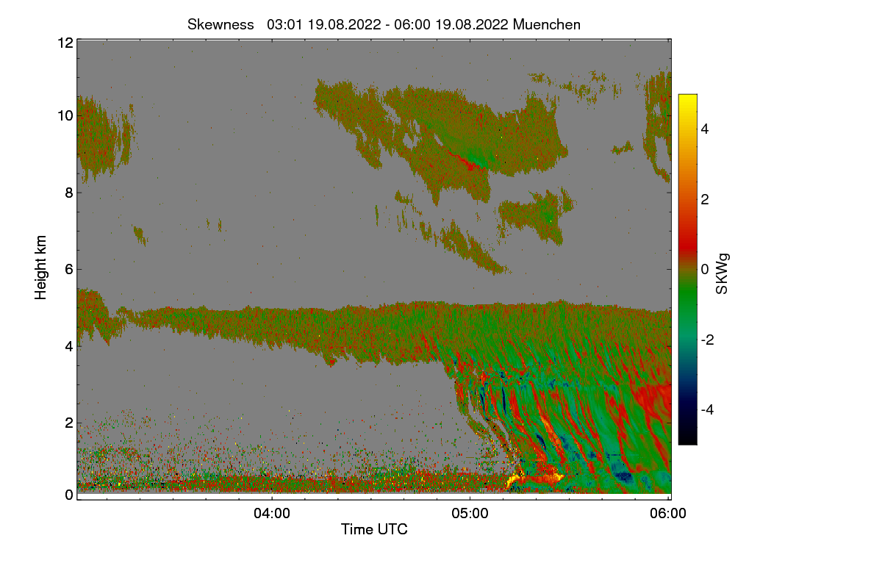This screenshot has width=882, height=588.
Task: Click the height tick label 10
Action: point(64,115)
